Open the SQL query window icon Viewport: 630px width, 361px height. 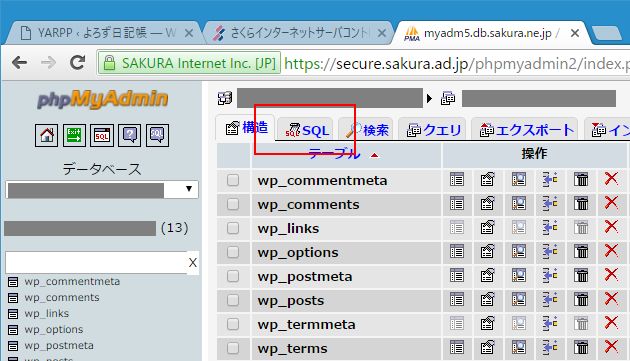[x=102, y=135]
